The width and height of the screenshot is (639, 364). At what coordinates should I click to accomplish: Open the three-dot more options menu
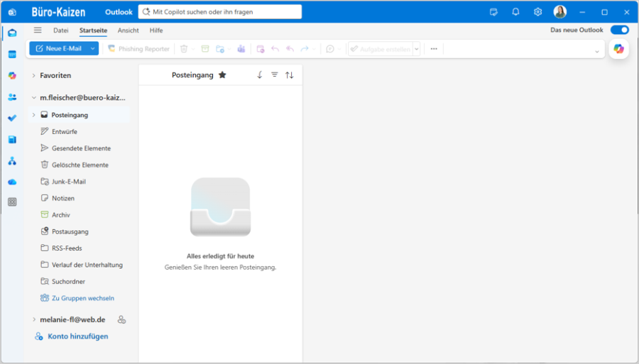(x=434, y=49)
